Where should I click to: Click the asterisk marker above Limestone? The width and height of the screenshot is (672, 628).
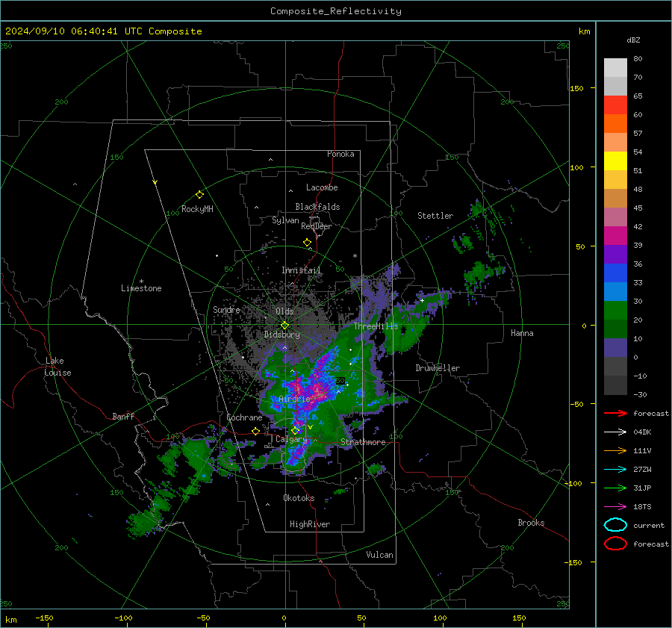point(141,282)
